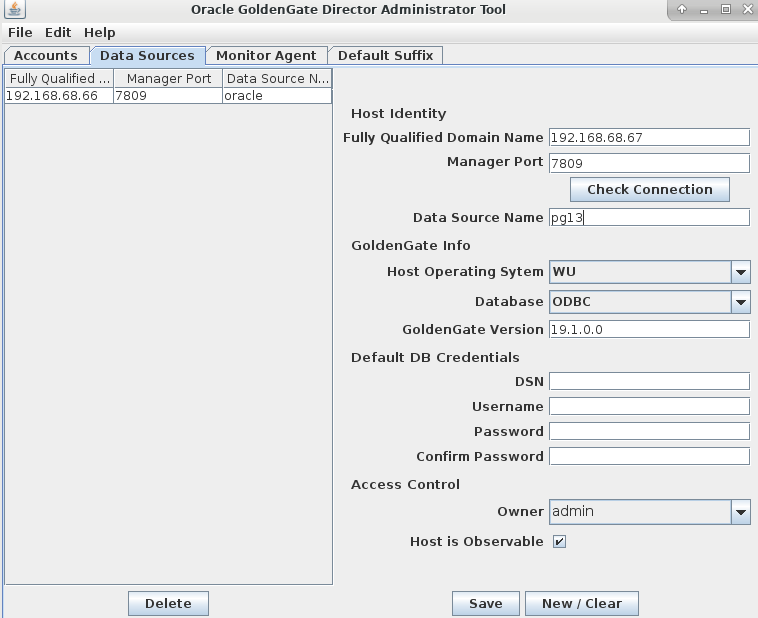Click the New / Clear button
758x618 pixels.
pyautogui.click(x=582, y=603)
